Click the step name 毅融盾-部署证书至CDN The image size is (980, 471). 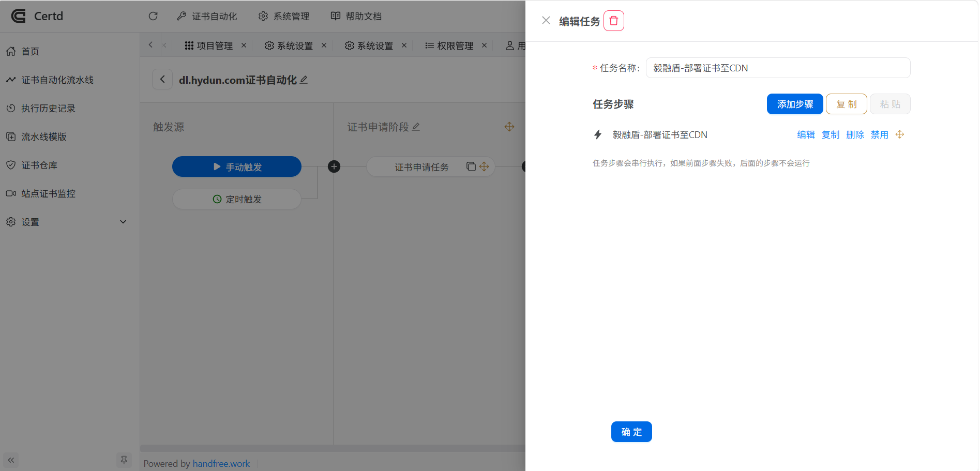[x=660, y=134]
